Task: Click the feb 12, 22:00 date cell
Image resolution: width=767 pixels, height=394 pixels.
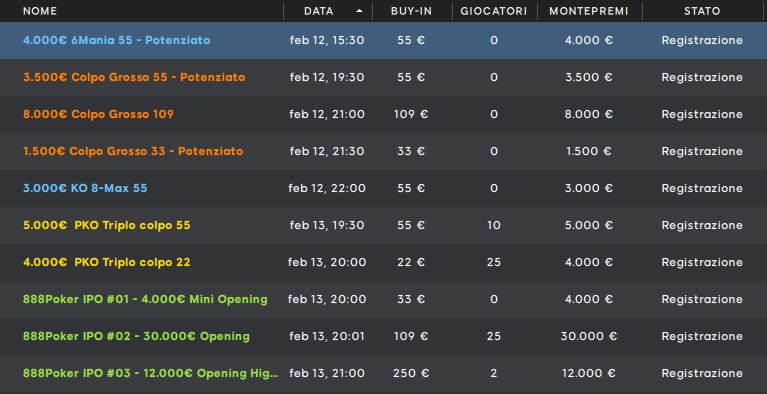Action: [x=327, y=188]
